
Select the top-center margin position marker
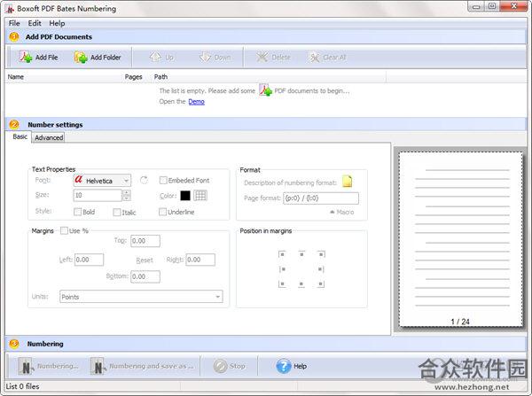pyautogui.click(x=301, y=254)
